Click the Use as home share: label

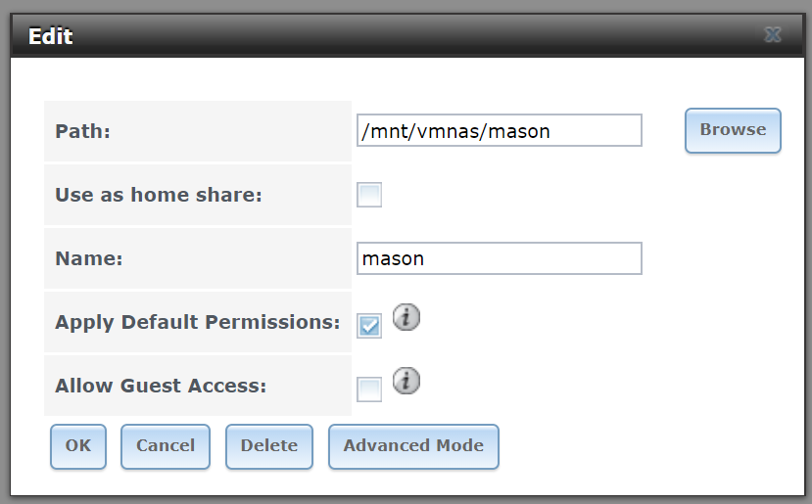[x=159, y=195]
